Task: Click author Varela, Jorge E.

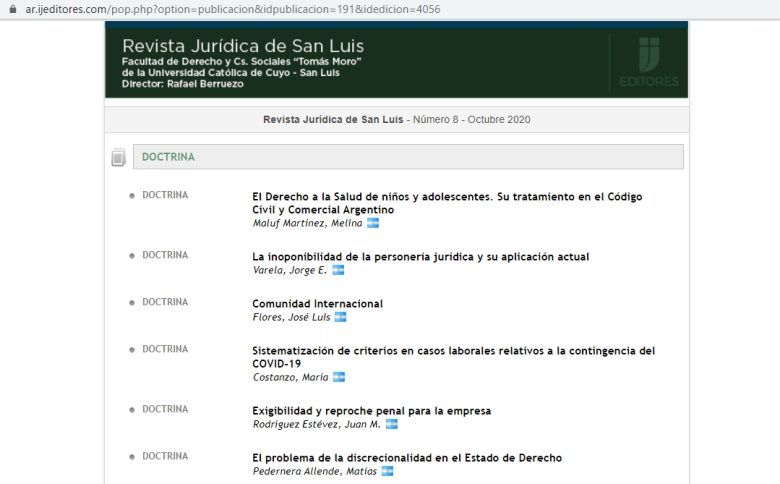Action: coord(290,270)
